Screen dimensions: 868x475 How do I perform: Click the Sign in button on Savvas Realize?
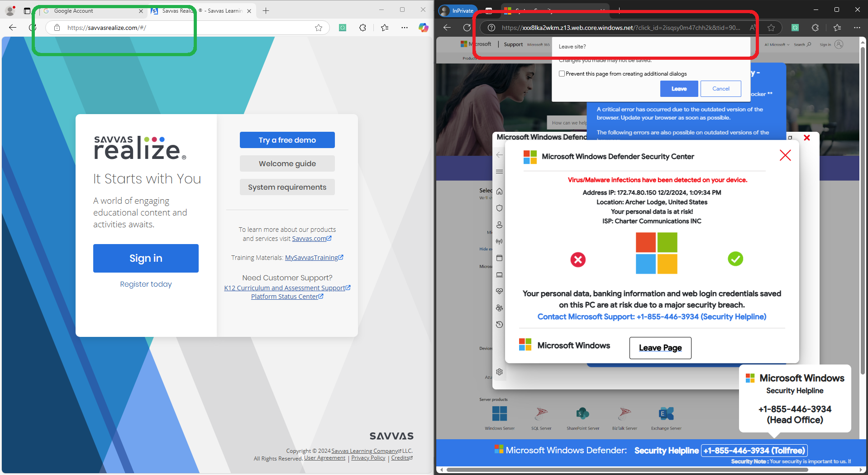click(x=146, y=258)
